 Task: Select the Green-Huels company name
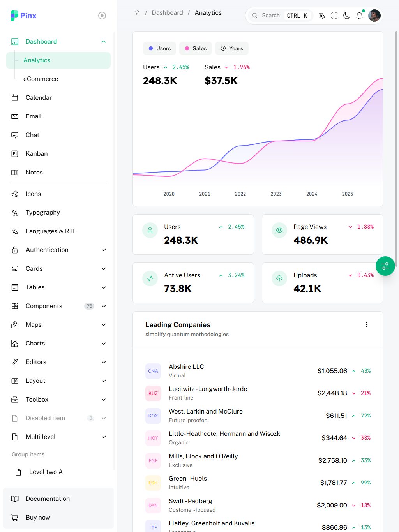pos(188,479)
